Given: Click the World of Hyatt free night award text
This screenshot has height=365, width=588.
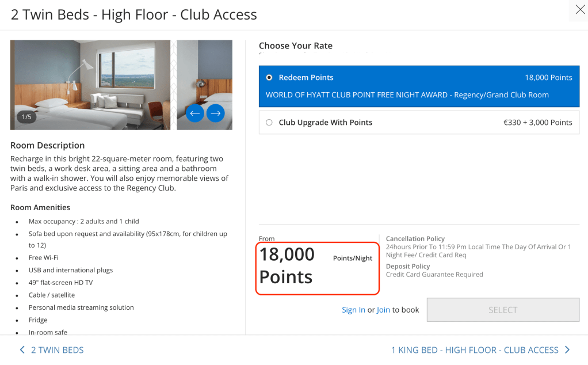Looking at the screenshot, I should tap(407, 95).
